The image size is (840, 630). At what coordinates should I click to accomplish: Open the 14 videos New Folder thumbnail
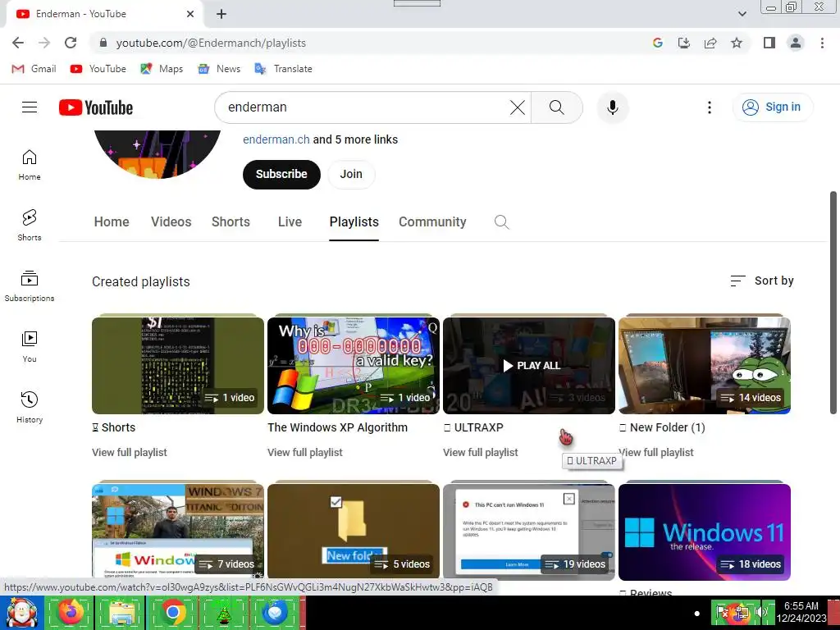(705, 365)
